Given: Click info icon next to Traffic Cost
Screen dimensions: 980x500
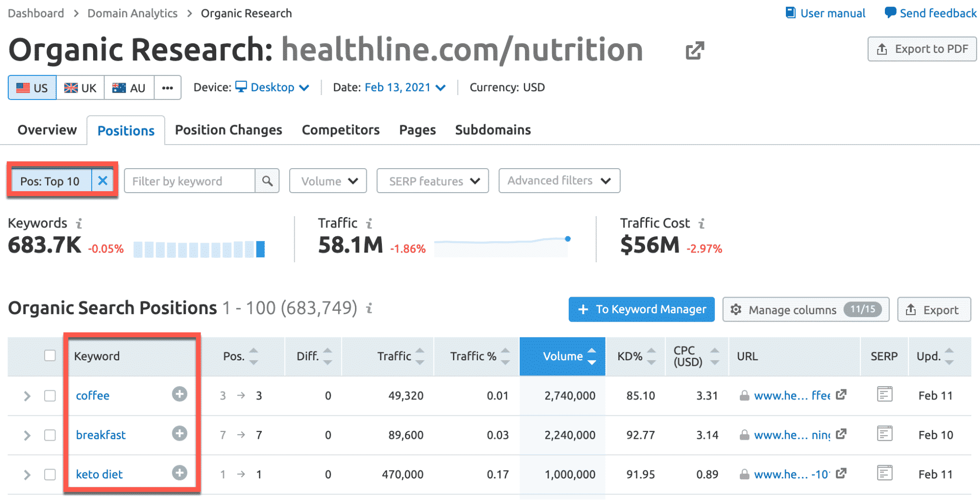Looking at the screenshot, I should pos(702,224).
